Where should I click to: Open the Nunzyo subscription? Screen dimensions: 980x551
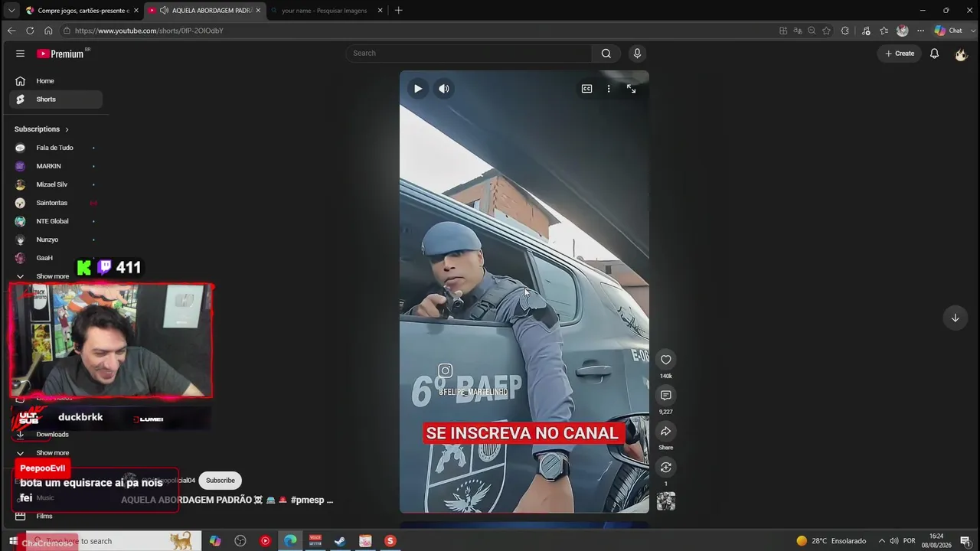point(56,240)
